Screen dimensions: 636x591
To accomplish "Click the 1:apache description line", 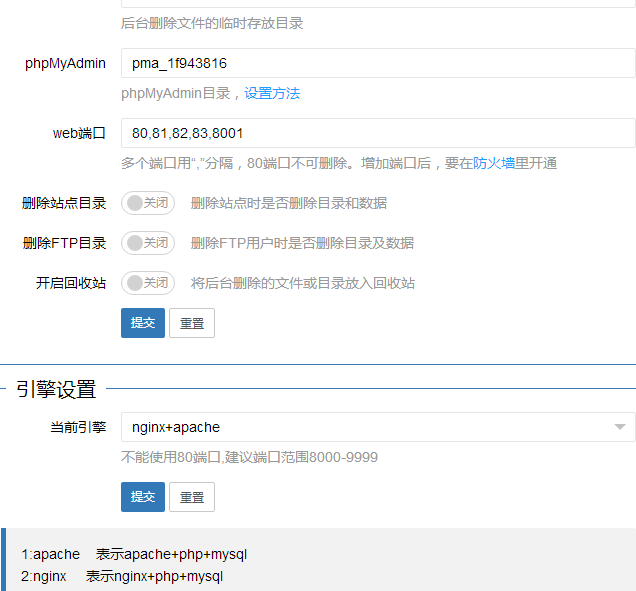I will click(x=134, y=554).
